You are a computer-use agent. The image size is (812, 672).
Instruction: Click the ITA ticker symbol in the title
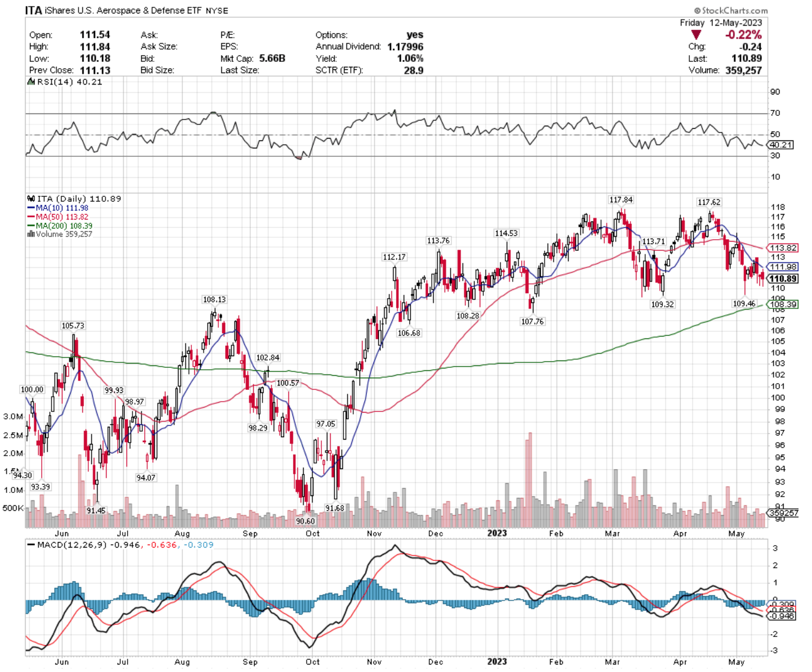click(34, 10)
